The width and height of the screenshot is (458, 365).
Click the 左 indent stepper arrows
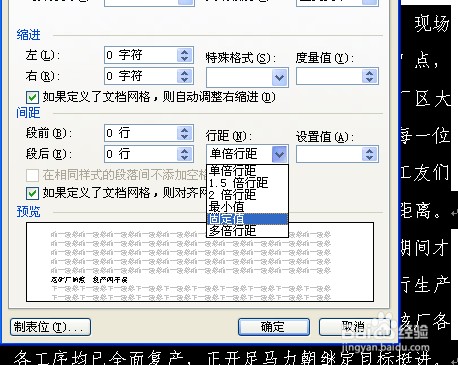[x=185, y=55]
